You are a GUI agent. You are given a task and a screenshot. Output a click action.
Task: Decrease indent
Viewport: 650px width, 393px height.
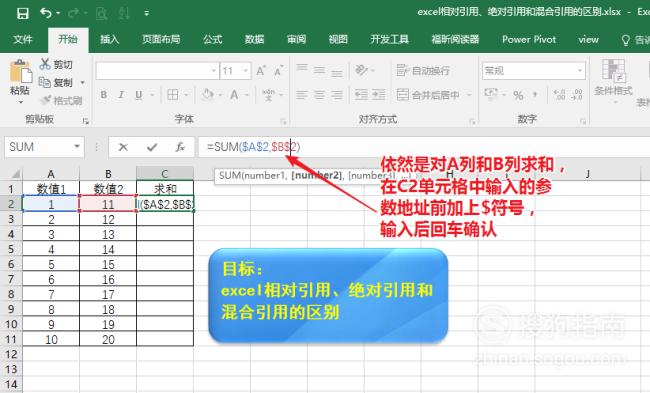pos(361,95)
